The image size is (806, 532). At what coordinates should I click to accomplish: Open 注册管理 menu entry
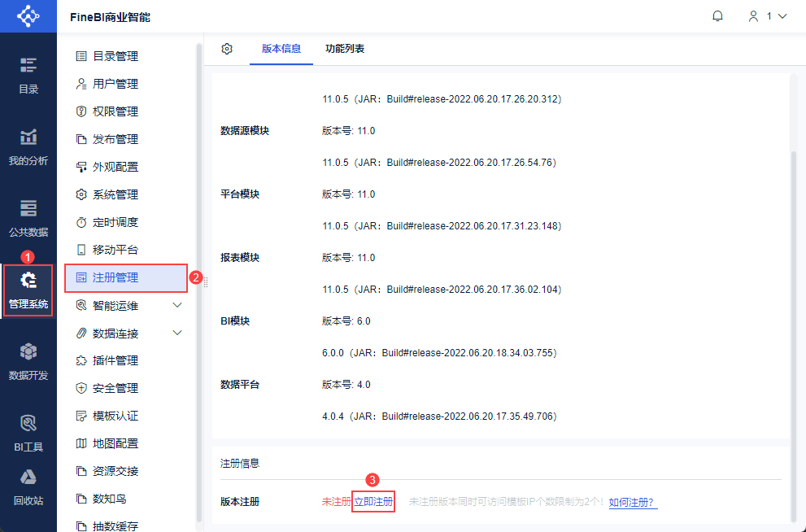[126, 277]
